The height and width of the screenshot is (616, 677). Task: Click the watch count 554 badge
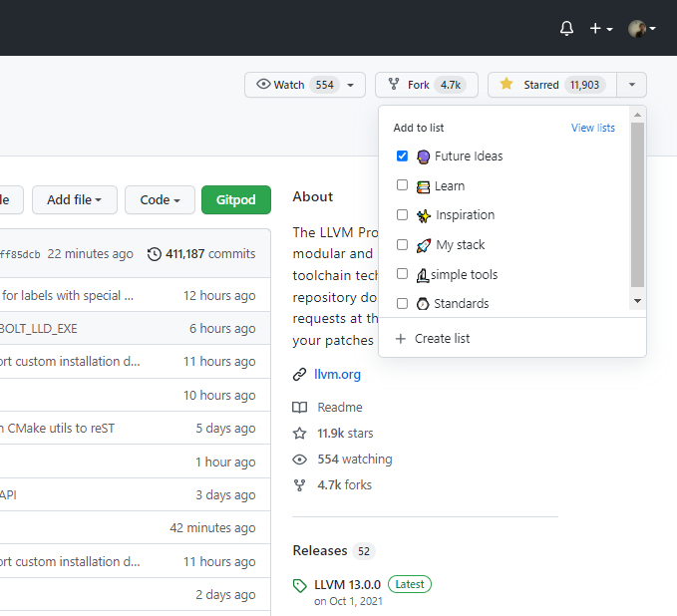324,85
